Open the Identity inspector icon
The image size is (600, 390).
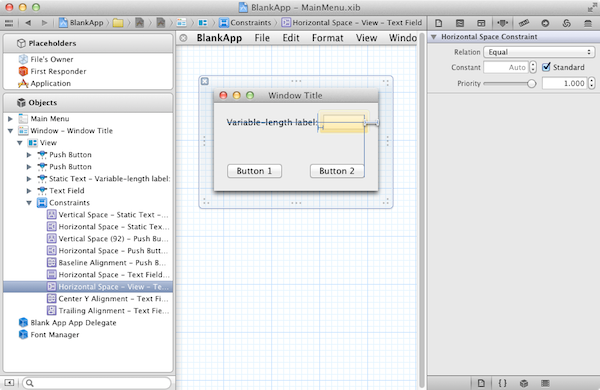[481, 23]
